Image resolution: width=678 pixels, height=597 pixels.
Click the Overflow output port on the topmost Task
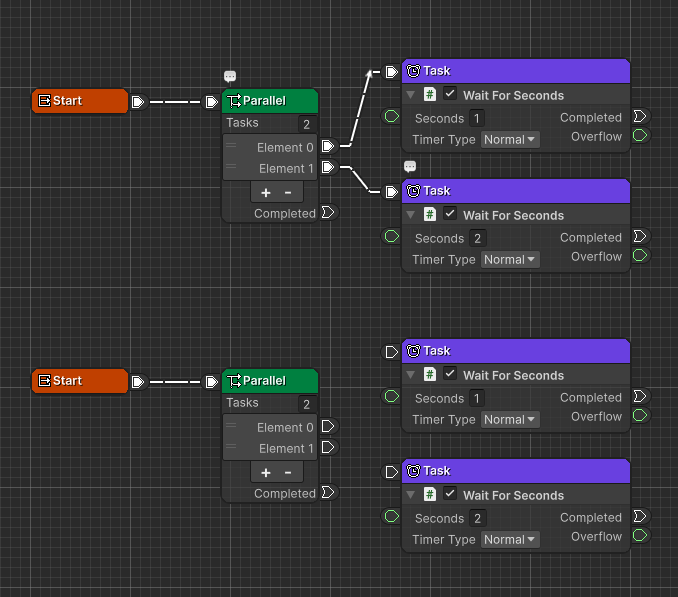[x=639, y=136]
